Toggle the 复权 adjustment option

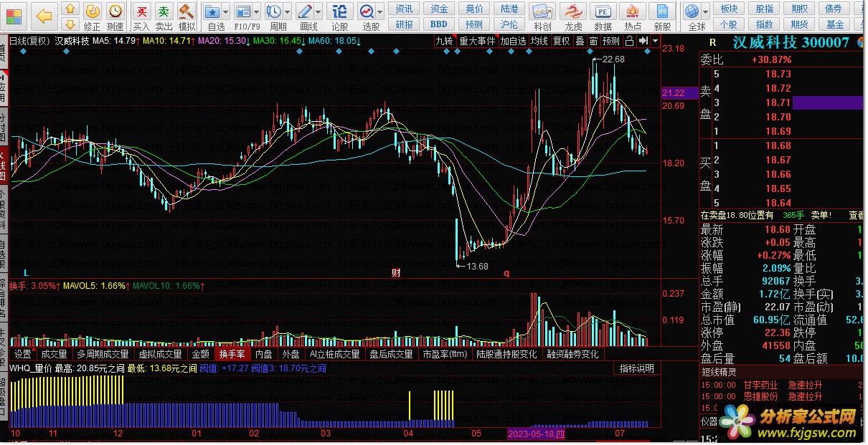coord(562,41)
